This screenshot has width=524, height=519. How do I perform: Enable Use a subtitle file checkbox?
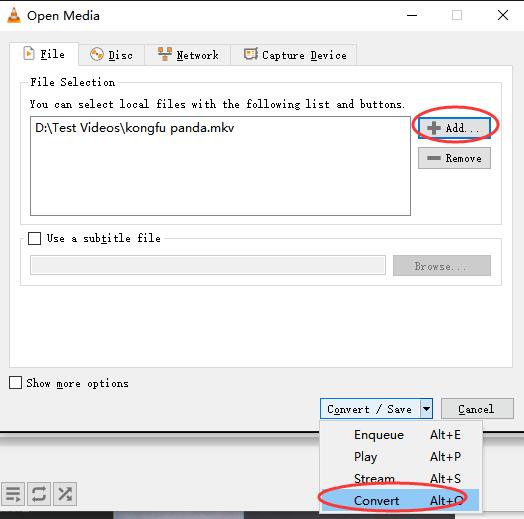coord(34,239)
